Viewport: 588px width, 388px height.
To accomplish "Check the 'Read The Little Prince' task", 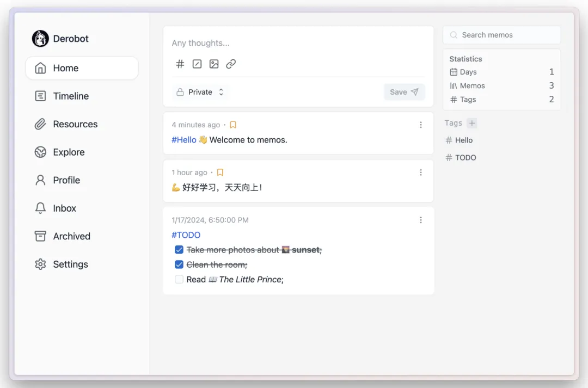I will click(x=179, y=279).
